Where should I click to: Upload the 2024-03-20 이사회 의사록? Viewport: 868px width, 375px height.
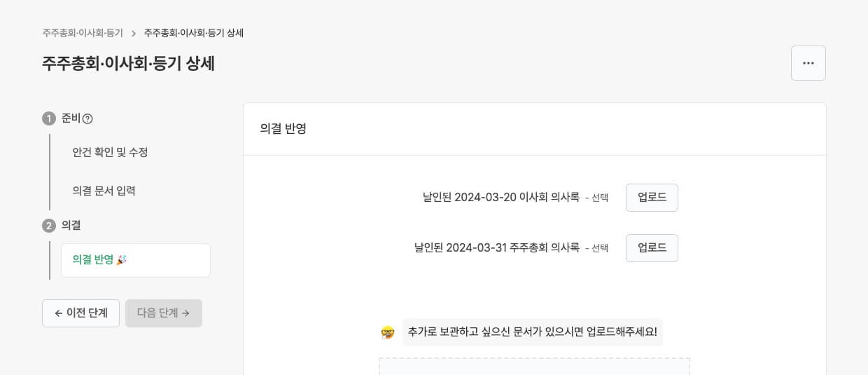coord(651,198)
